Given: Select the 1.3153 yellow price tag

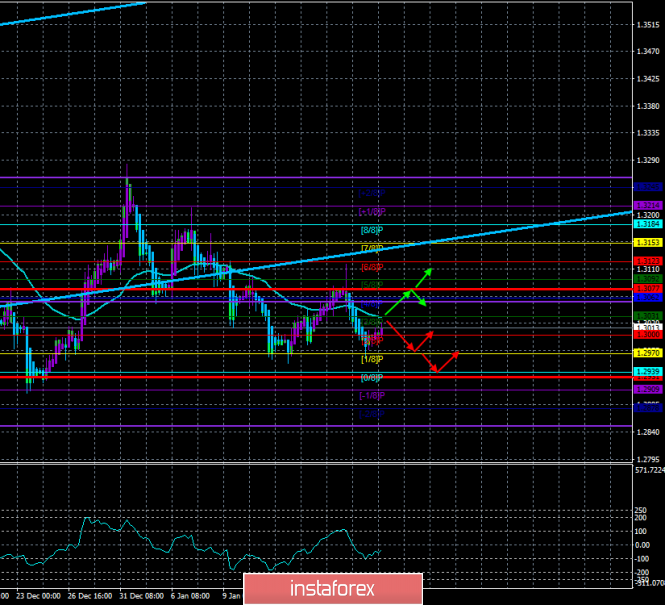Looking at the screenshot, I should (x=648, y=243).
